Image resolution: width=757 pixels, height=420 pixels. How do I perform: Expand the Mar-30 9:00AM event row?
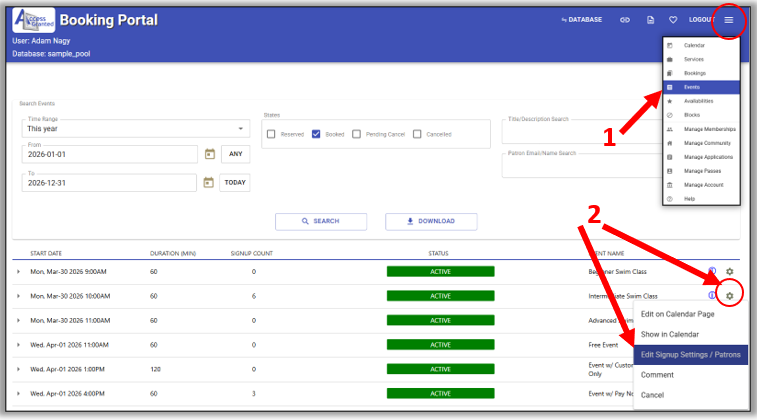(18, 271)
